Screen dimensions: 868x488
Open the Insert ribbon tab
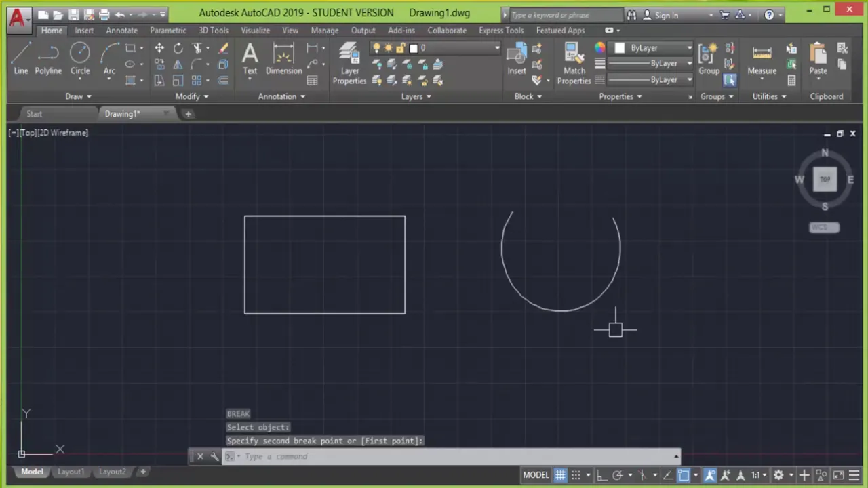pos(84,30)
